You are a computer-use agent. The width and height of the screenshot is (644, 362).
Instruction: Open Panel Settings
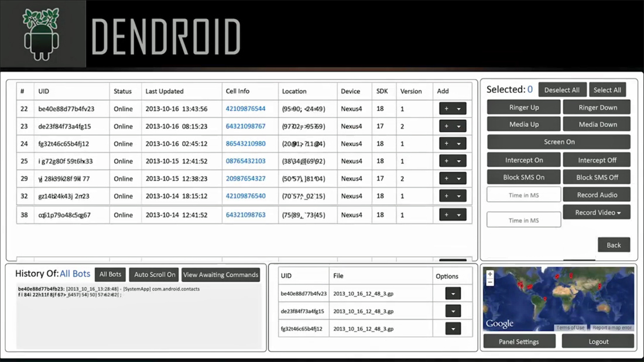(519, 342)
